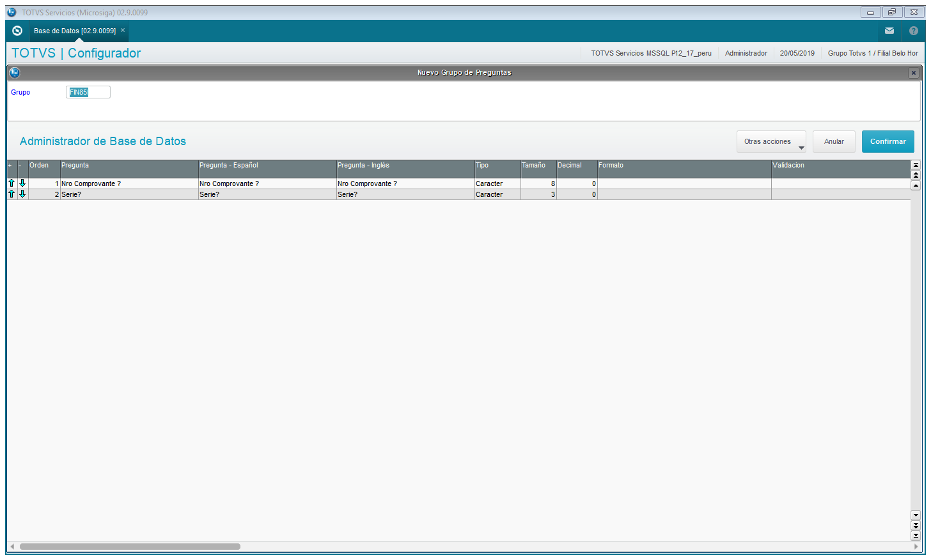Click the TOTVS round logo in the blue bar
Screen dimensions: 931x560
coord(17,31)
